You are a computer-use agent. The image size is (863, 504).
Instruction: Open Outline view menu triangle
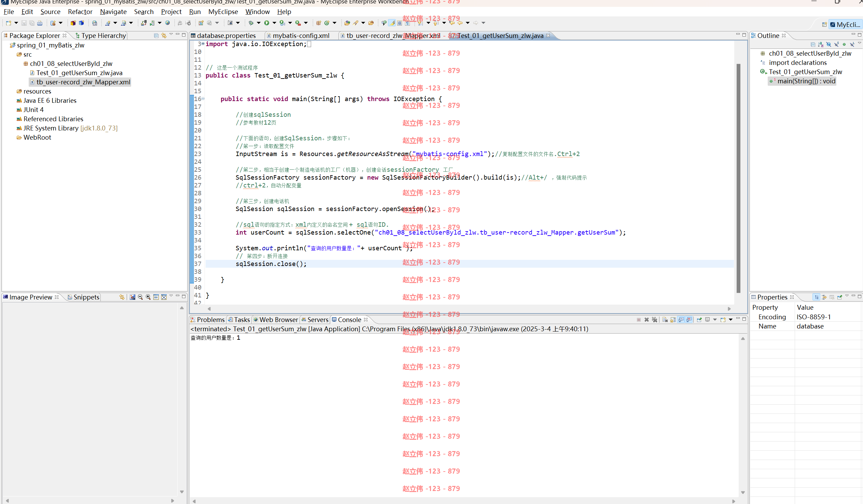(859, 43)
